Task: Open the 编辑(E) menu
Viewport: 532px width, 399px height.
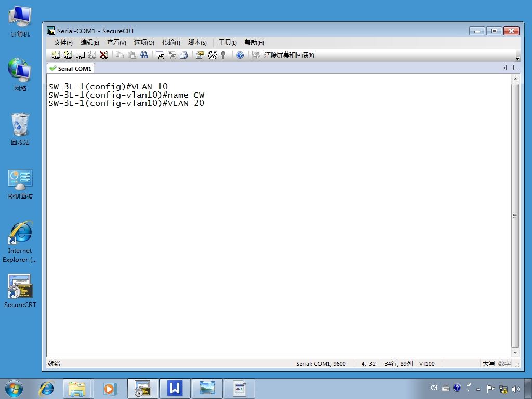Action: 89,43
